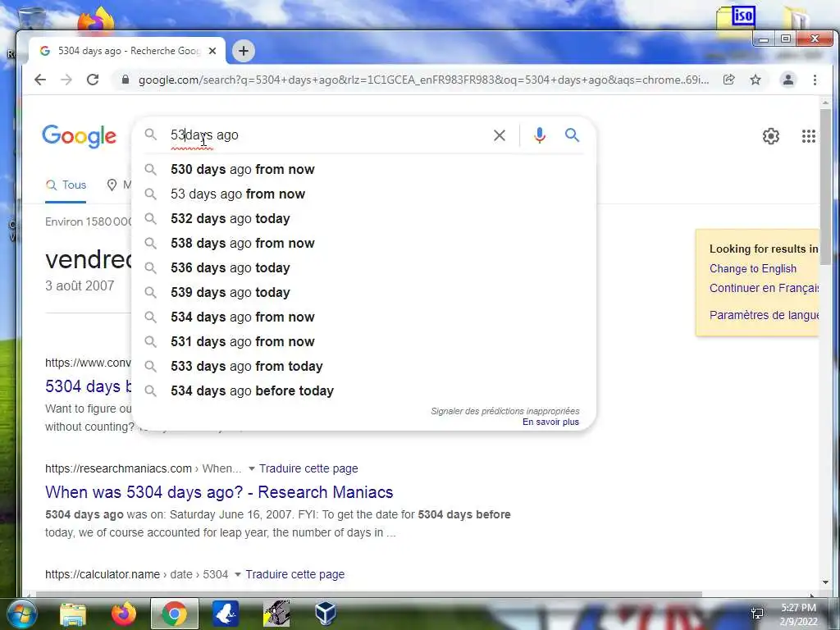Select the 'Tous' results tab
840x630 pixels.
click(66, 185)
